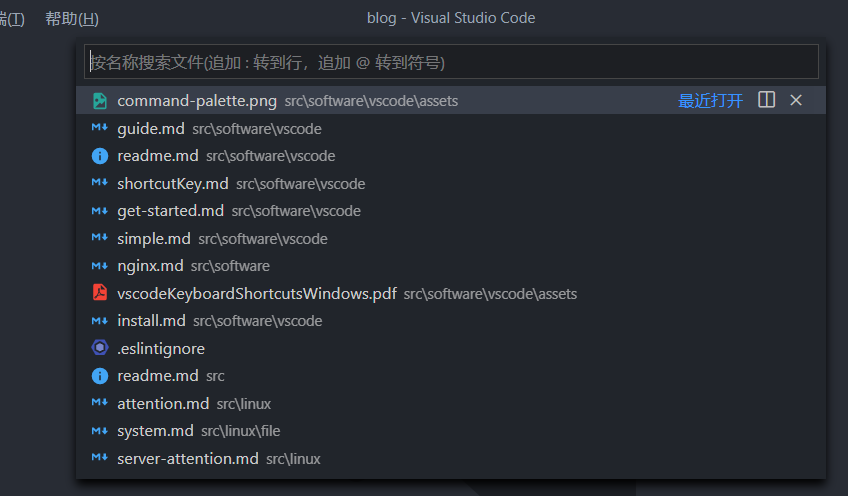
Task: Select get-started.md in the file list
Action: (x=171, y=211)
